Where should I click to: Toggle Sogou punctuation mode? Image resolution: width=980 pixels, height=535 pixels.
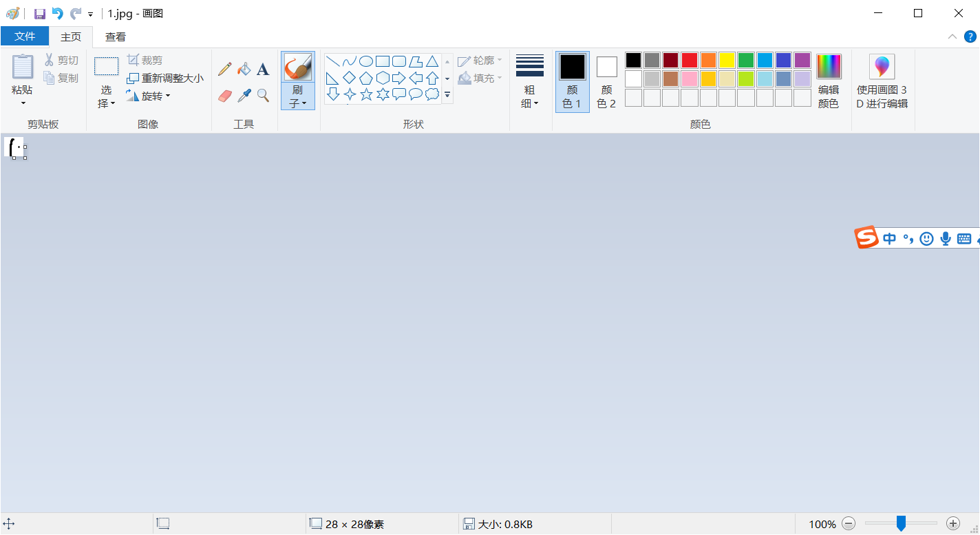(x=908, y=239)
